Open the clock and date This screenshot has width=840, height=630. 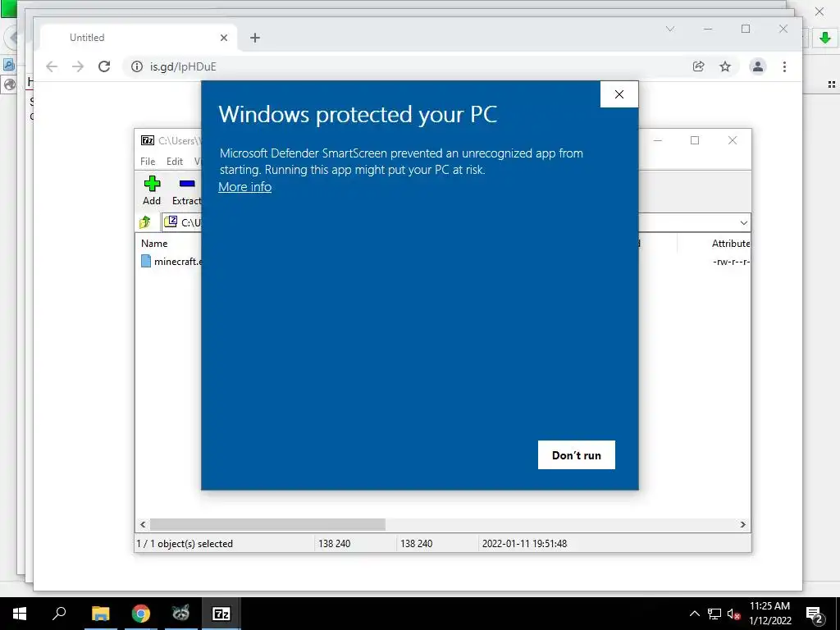click(769, 614)
